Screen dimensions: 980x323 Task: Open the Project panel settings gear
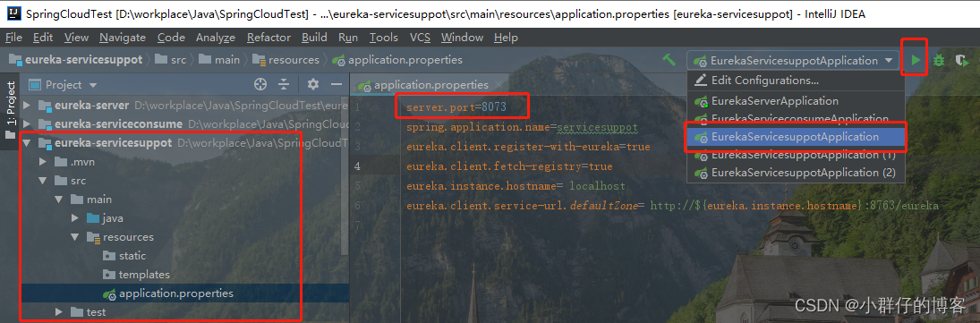pyautogui.click(x=313, y=84)
